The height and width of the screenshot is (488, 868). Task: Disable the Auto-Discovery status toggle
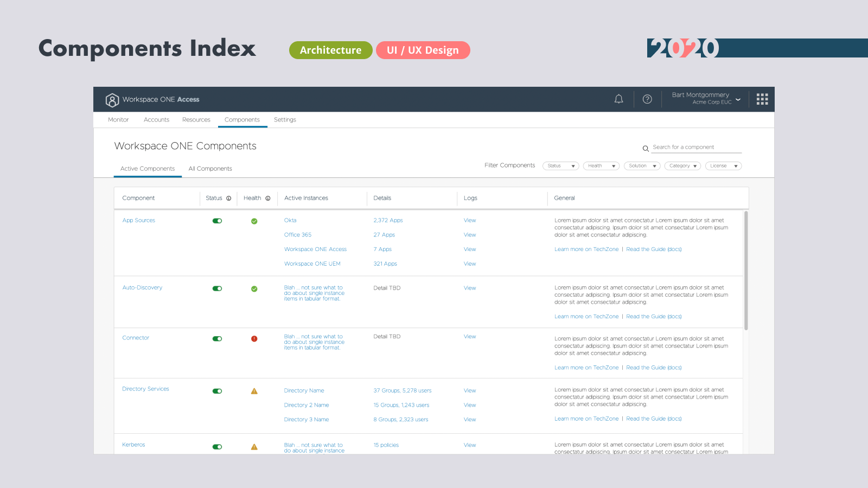click(x=217, y=288)
